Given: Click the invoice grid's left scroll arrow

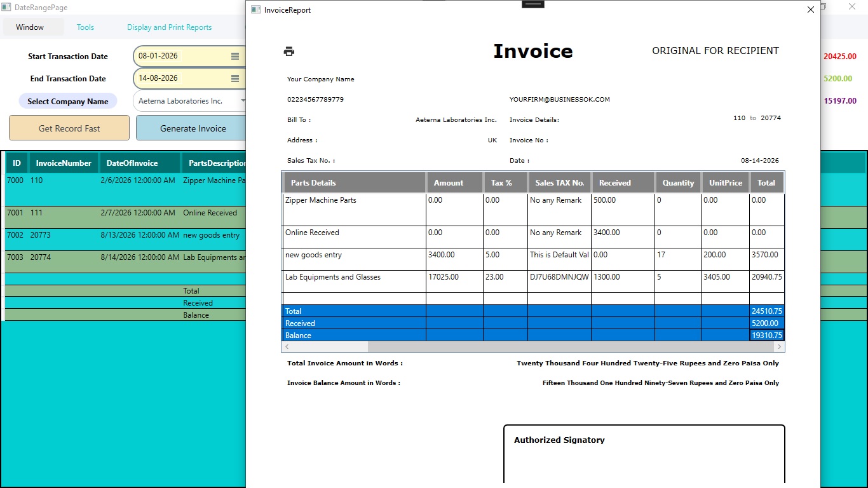Looking at the screenshot, I should click(287, 347).
